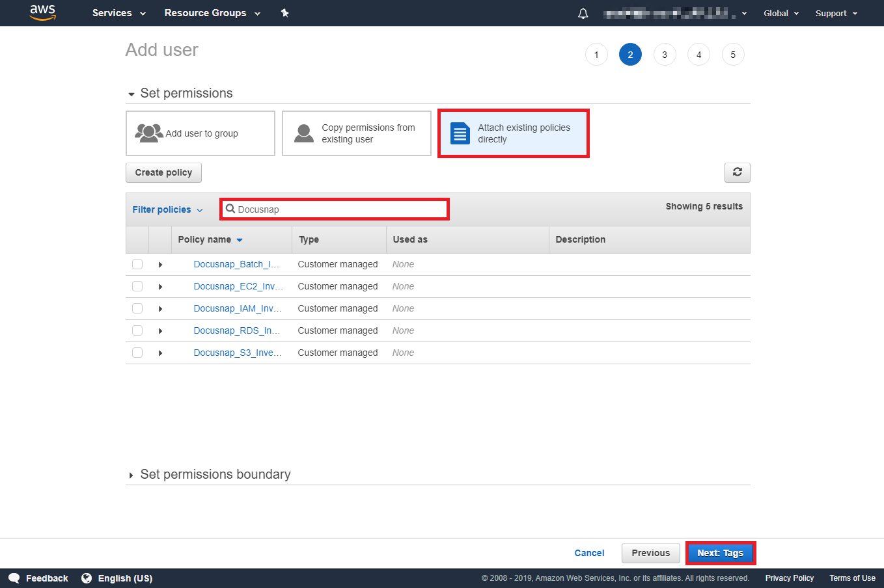Screen dimensions: 884x588
Task: Open the Support menu
Action: [x=836, y=13]
